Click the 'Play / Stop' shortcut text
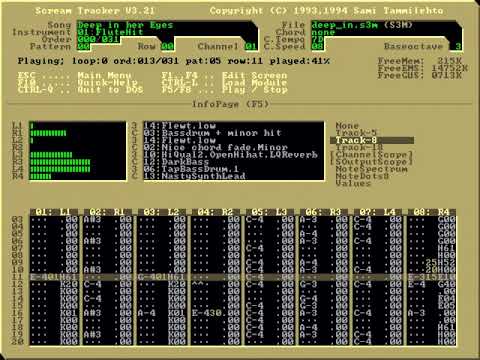 (x=255, y=90)
